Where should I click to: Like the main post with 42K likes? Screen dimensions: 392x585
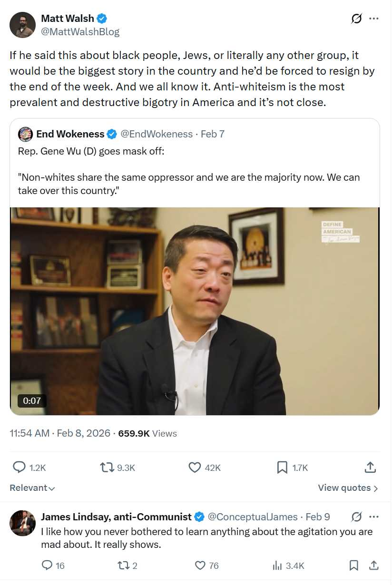(195, 468)
